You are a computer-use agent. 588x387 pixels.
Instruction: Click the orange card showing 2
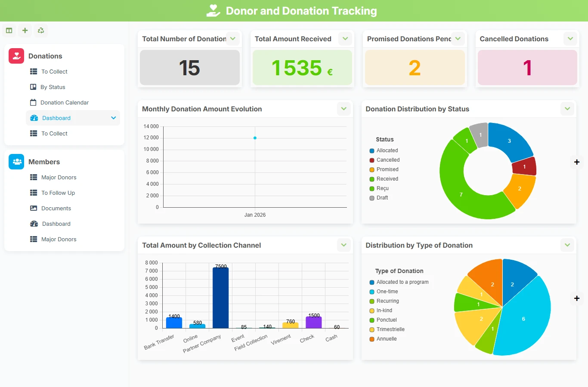(415, 68)
